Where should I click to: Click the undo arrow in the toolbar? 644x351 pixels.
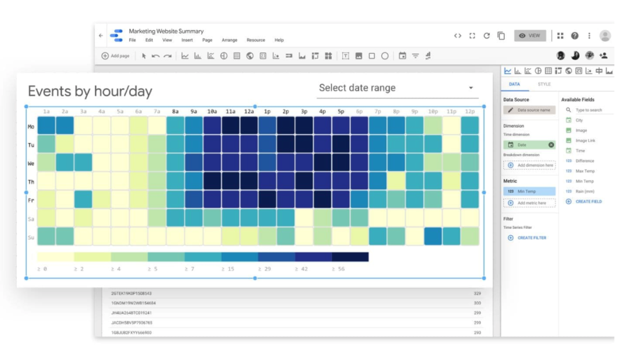point(155,56)
